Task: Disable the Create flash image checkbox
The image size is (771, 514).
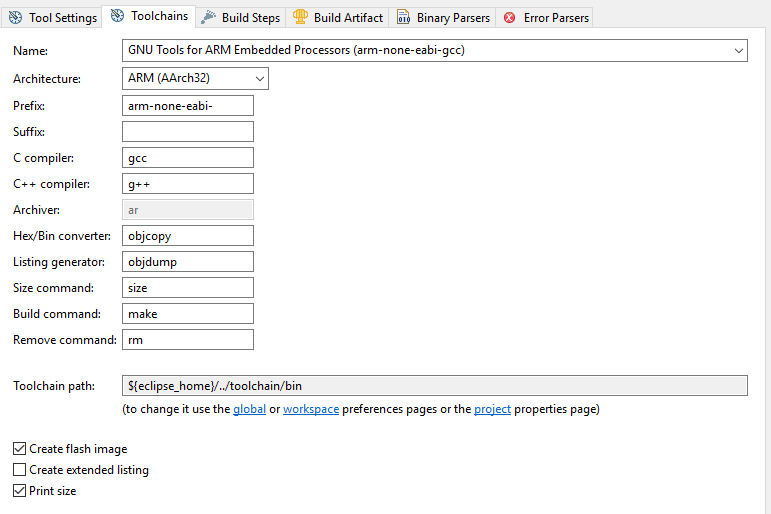Action: click(x=20, y=449)
